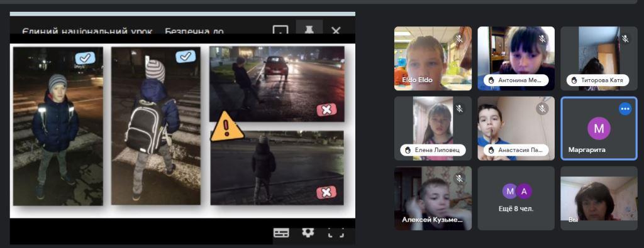
Task: Open Маргарита's three-dot more options menu
Action: [x=625, y=109]
